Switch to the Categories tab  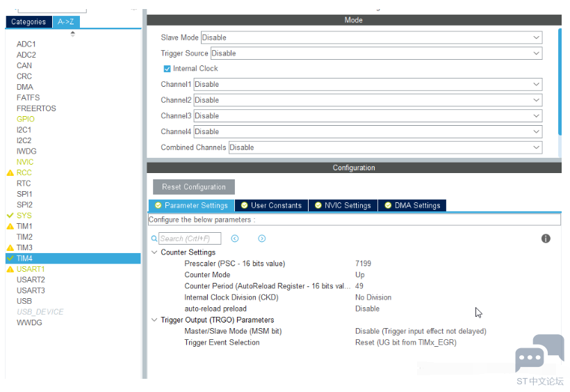pos(28,22)
